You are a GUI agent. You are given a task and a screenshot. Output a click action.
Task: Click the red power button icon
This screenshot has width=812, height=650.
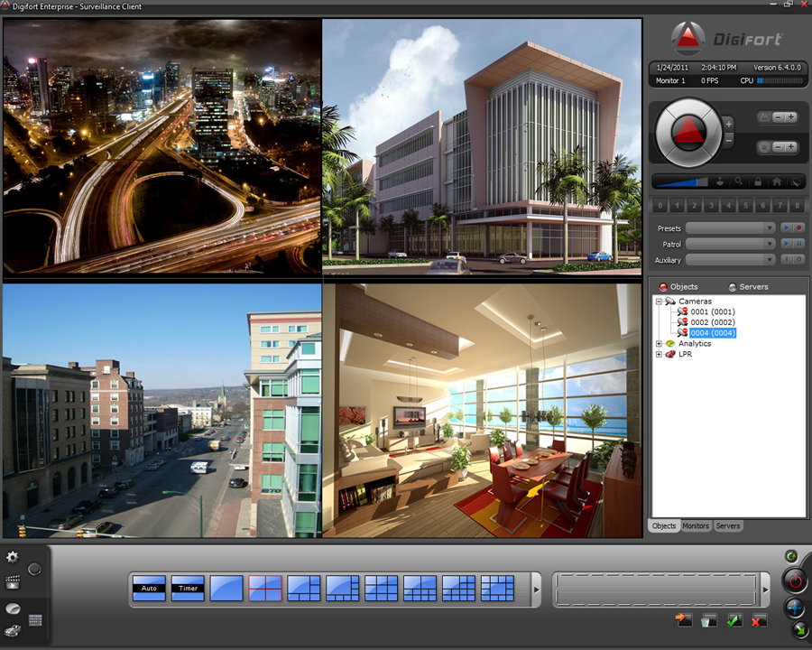tap(794, 580)
